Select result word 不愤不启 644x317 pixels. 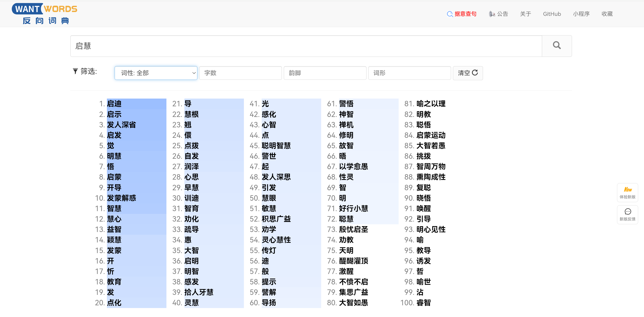click(x=354, y=282)
